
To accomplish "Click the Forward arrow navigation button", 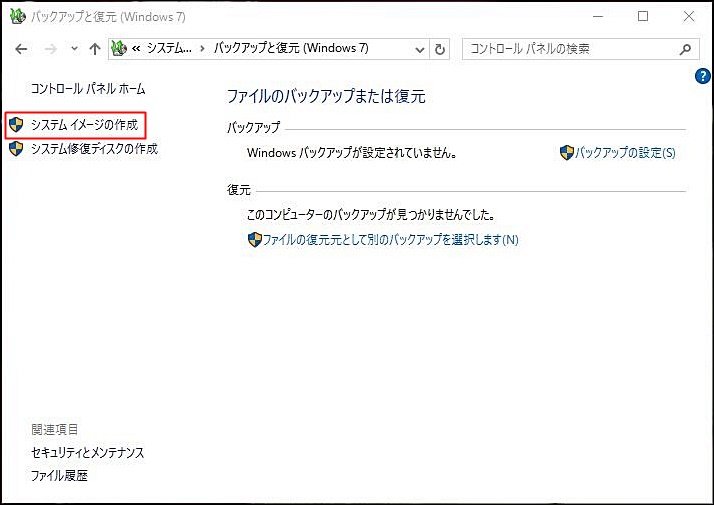I will click(51, 49).
